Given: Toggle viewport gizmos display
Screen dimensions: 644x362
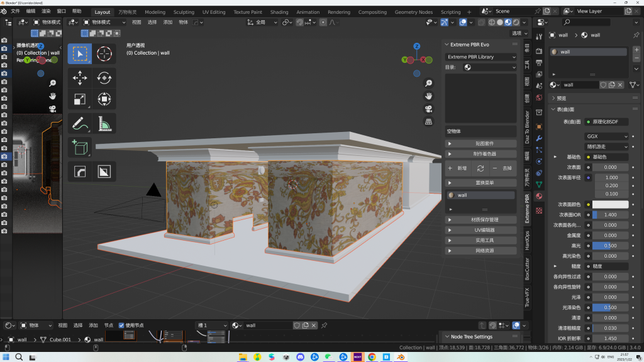Looking at the screenshot, I should click(445, 22).
